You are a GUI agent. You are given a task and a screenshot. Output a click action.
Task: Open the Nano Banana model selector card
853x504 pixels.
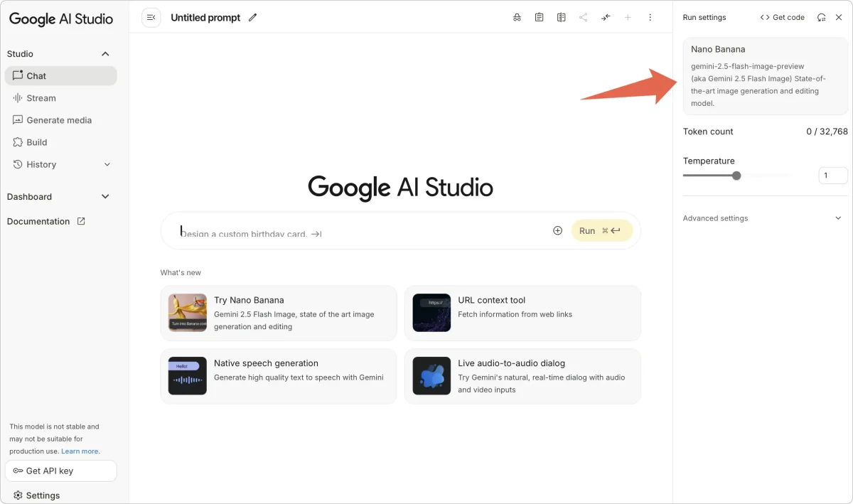point(766,76)
